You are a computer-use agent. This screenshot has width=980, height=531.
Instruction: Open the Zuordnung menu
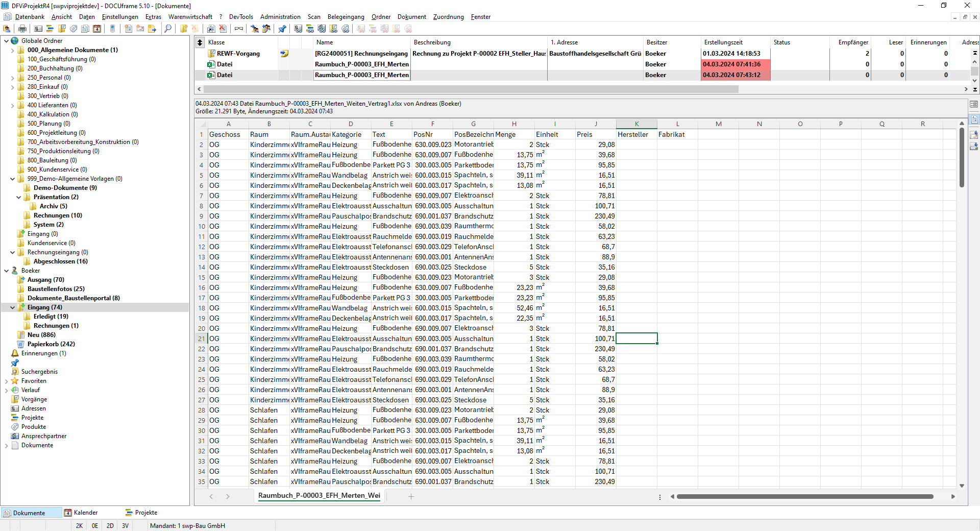click(449, 17)
